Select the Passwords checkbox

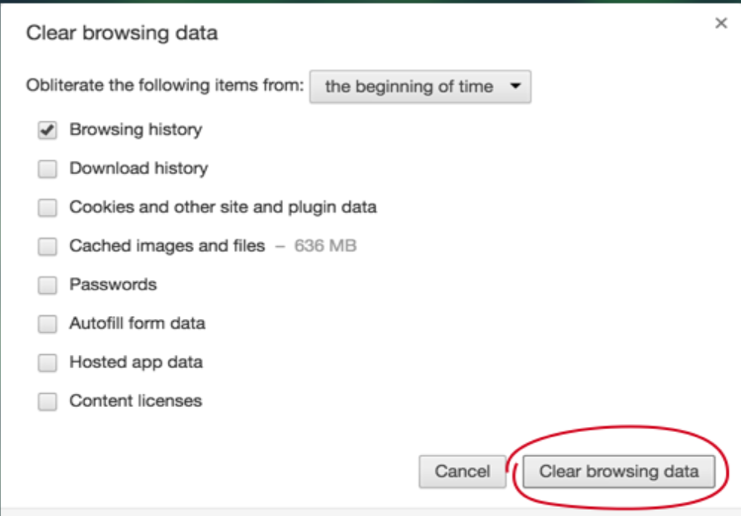click(47, 285)
